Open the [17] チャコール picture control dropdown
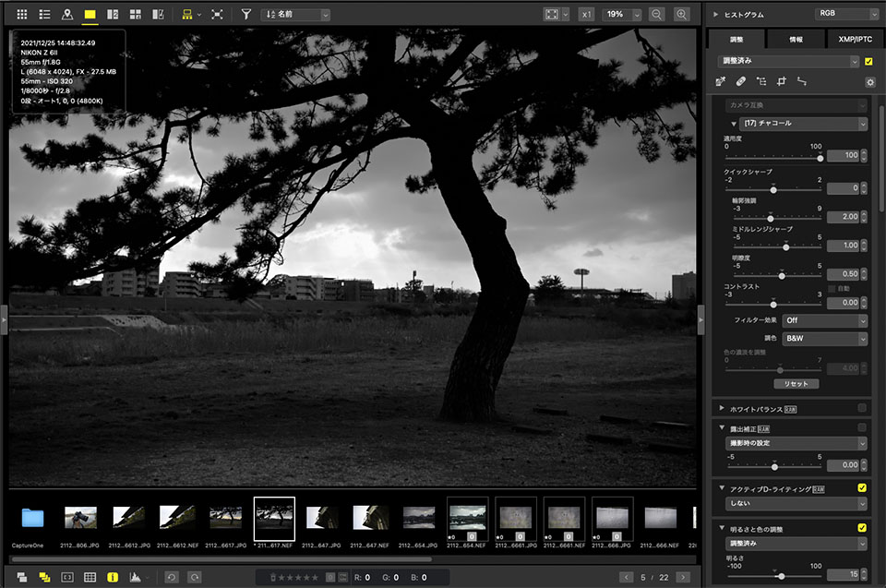 pyautogui.click(x=803, y=124)
